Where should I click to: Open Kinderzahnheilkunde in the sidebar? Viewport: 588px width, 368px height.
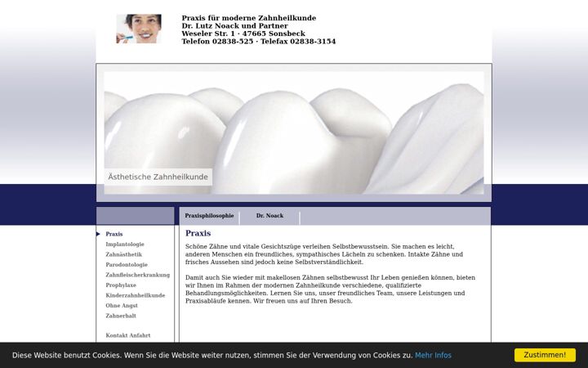pyautogui.click(x=136, y=295)
